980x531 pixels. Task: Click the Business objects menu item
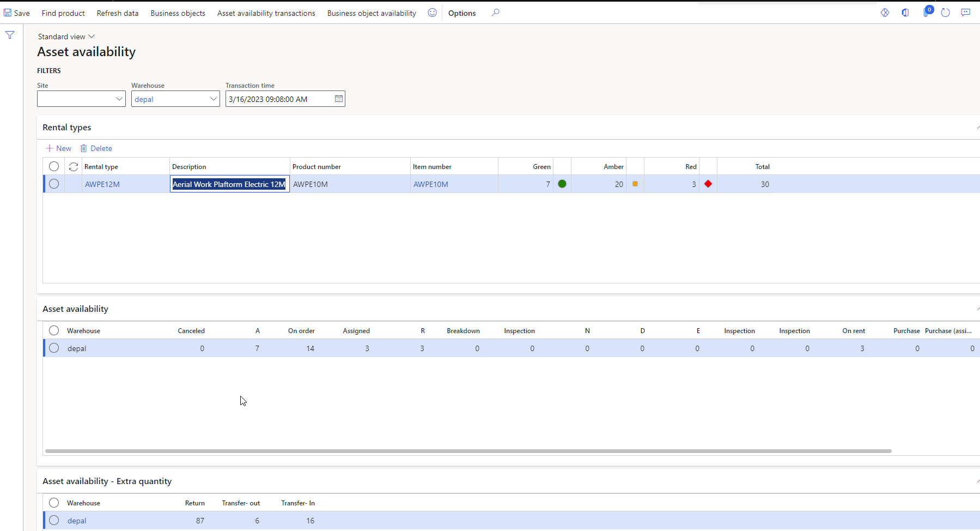178,13
